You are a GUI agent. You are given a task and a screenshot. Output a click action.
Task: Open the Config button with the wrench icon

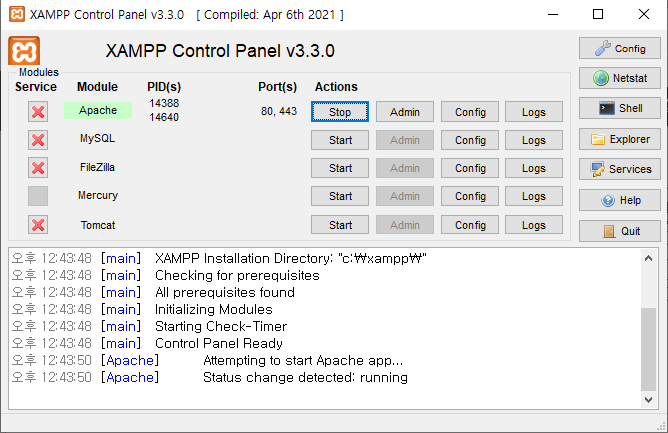pos(619,48)
